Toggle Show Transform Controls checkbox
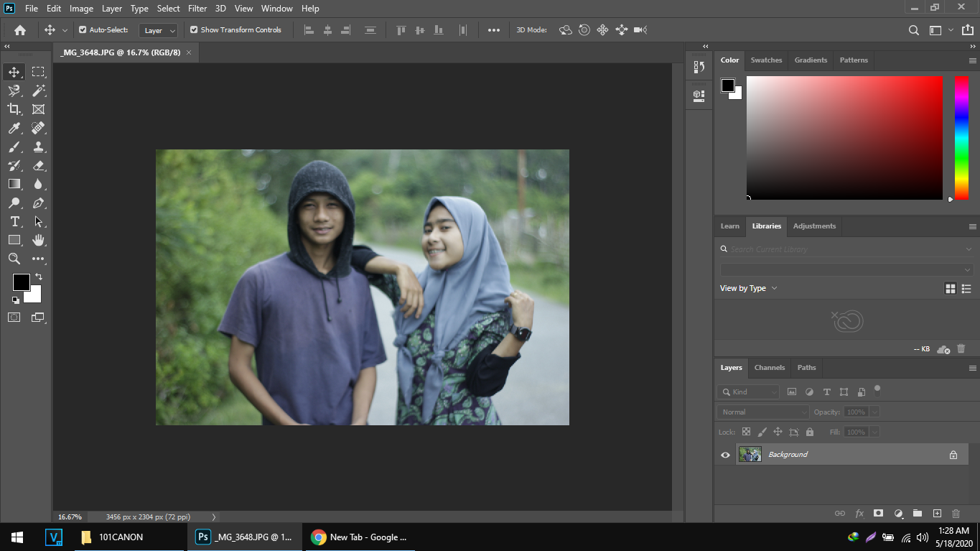 (x=194, y=30)
